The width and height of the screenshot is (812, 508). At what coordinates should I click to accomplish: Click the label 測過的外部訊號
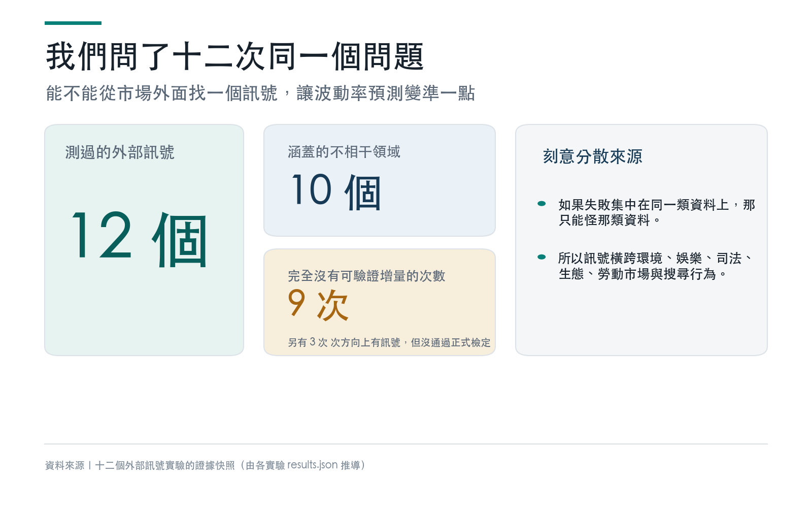(120, 152)
